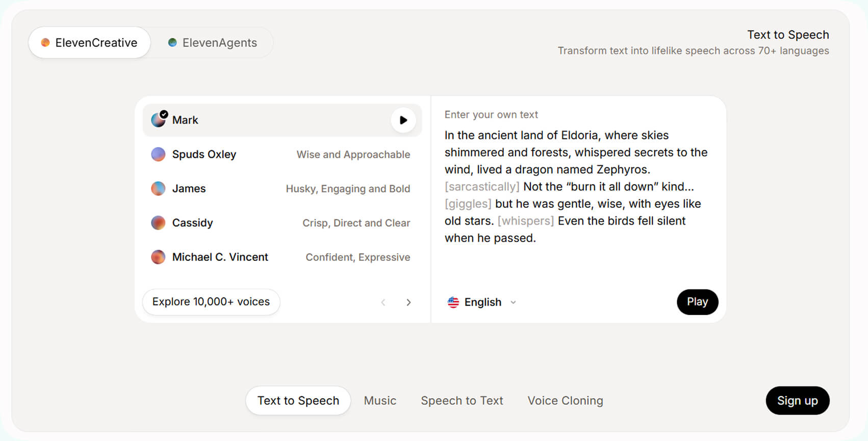Screen dimensions: 868x441
Task: Click the US flag icon beside English
Action: click(x=453, y=302)
